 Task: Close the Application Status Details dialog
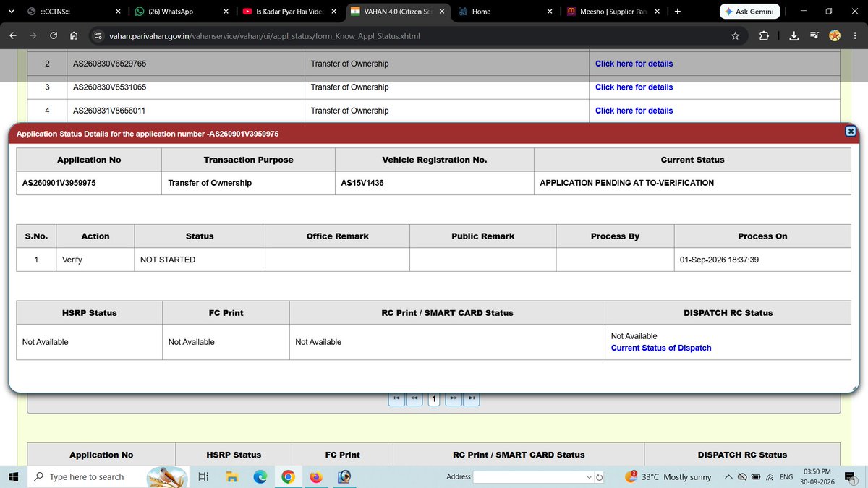[x=851, y=131]
